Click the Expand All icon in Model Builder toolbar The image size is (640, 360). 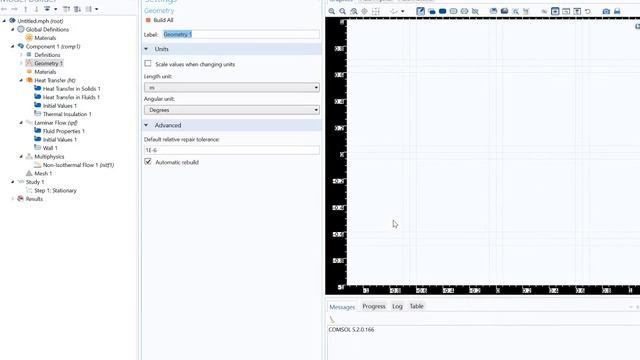[x=77, y=9]
